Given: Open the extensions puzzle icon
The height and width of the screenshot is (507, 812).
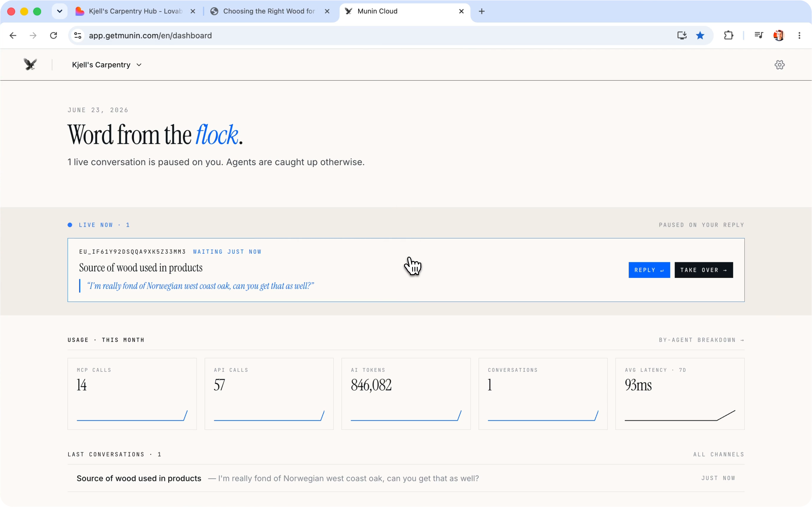Looking at the screenshot, I should point(728,36).
